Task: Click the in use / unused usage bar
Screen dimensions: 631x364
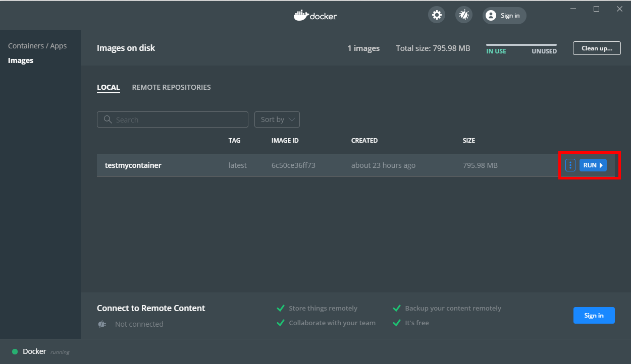Action: (x=521, y=45)
